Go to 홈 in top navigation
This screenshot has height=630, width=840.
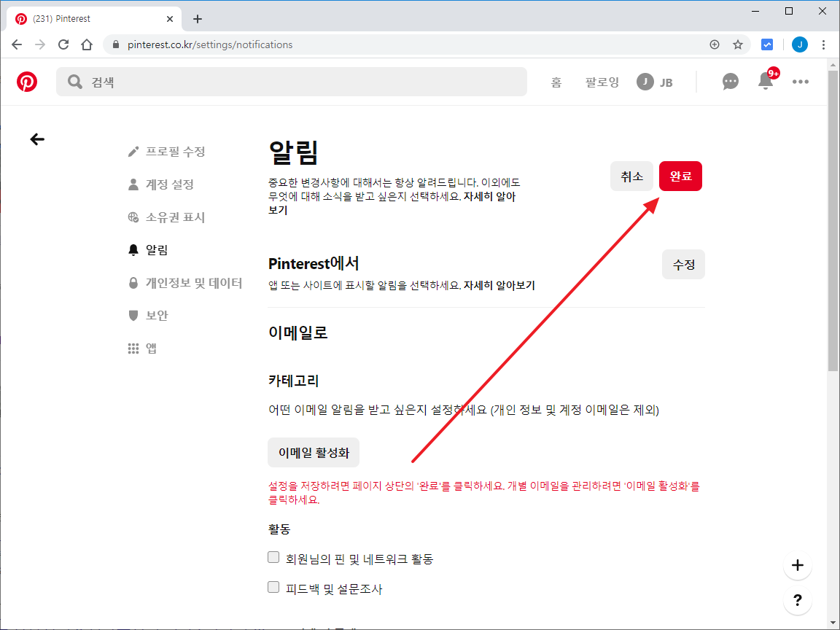coord(556,82)
